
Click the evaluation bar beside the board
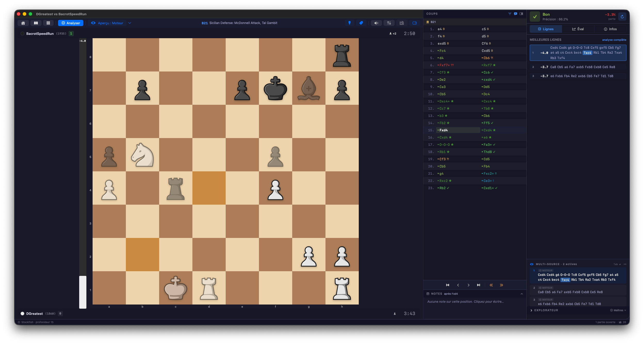click(83, 173)
